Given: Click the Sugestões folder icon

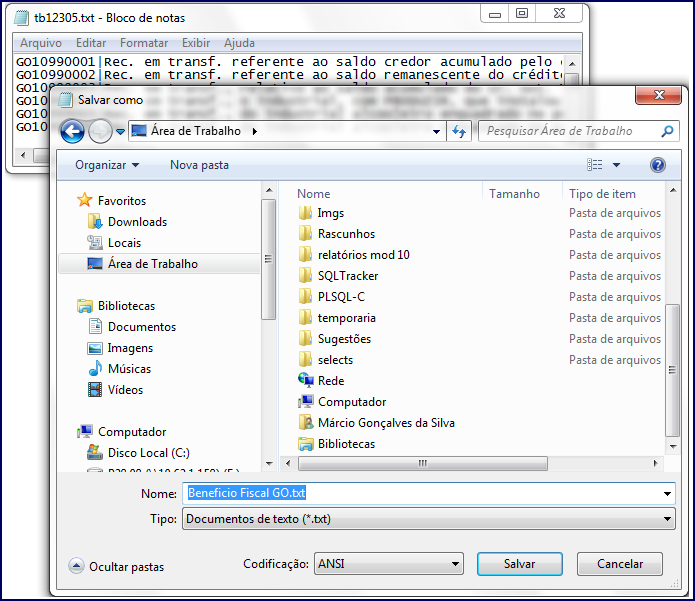Looking at the screenshot, I should coord(305,339).
